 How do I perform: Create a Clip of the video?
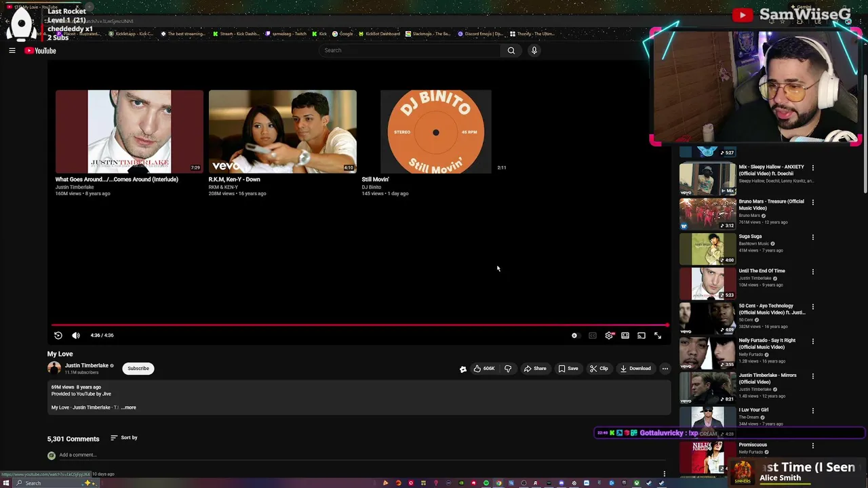(x=599, y=369)
